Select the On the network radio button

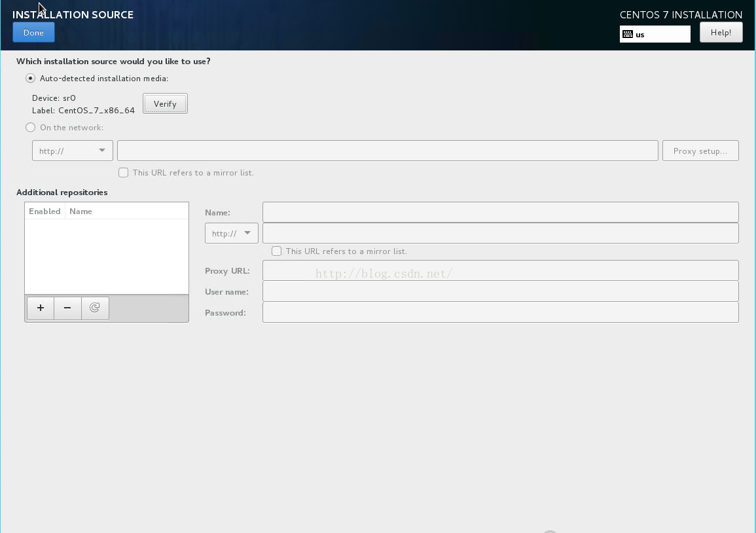(x=30, y=127)
